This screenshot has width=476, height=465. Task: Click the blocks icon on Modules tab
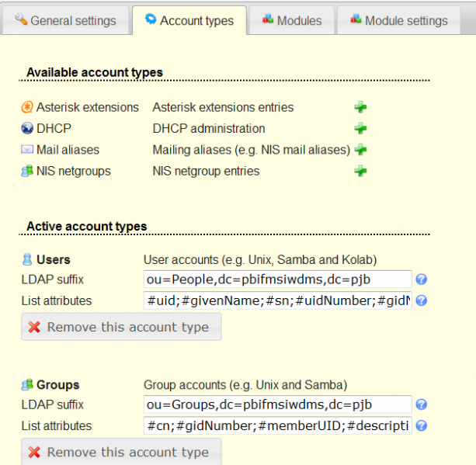[x=268, y=19]
